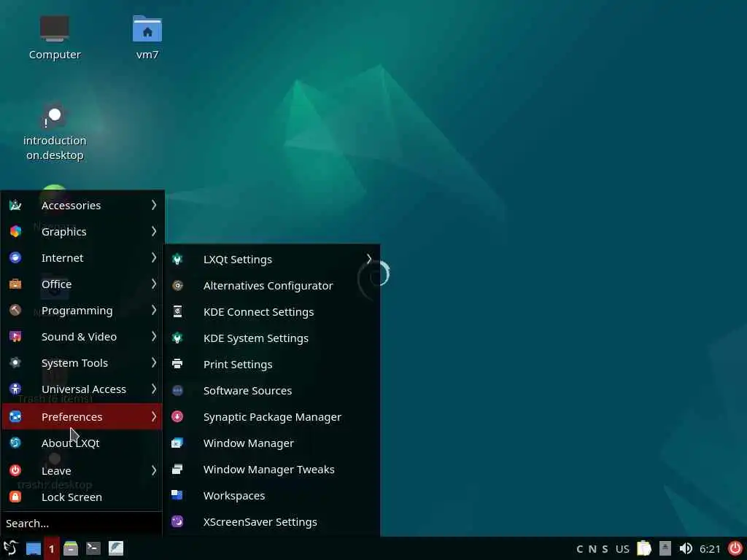747x560 pixels.
Task: Click the Preferences category icon
Action: click(15, 416)
